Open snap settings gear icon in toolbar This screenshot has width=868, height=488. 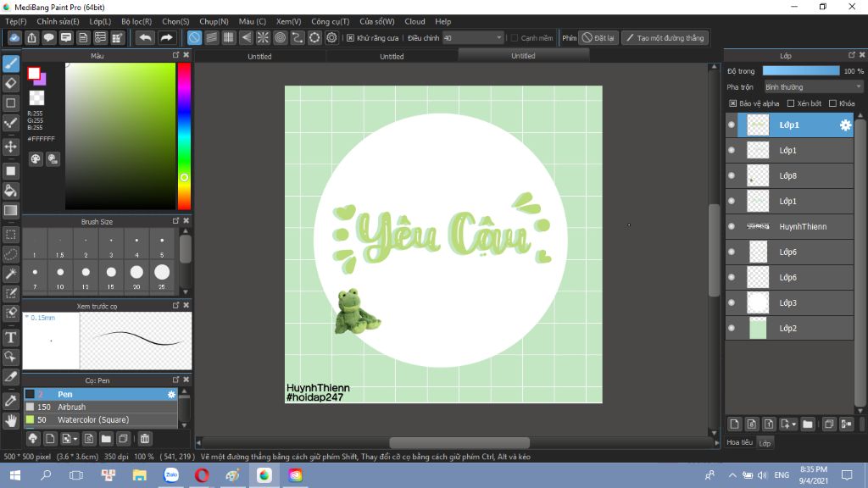point(331,37)
